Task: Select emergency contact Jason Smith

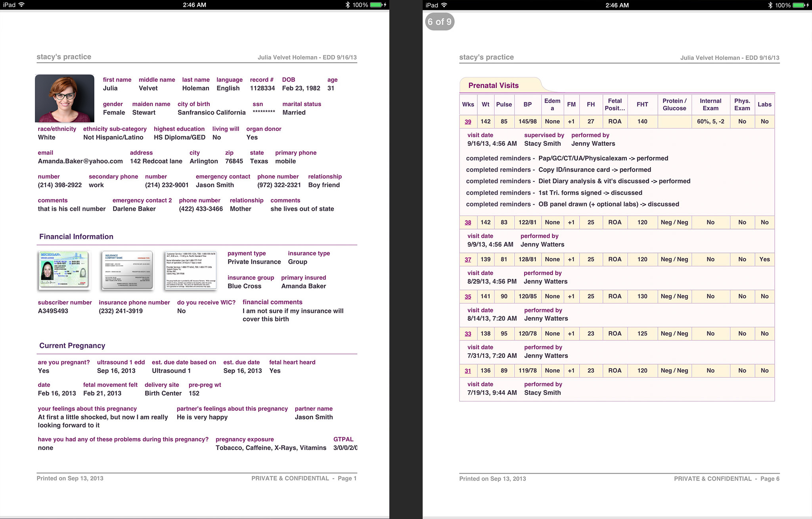Action: click(215, 185)
